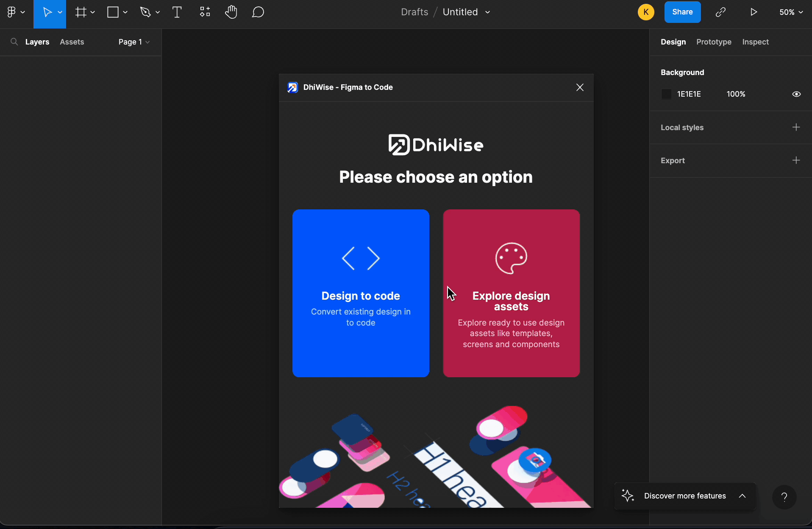Open the file name dropdown chevron

point(488,12)
